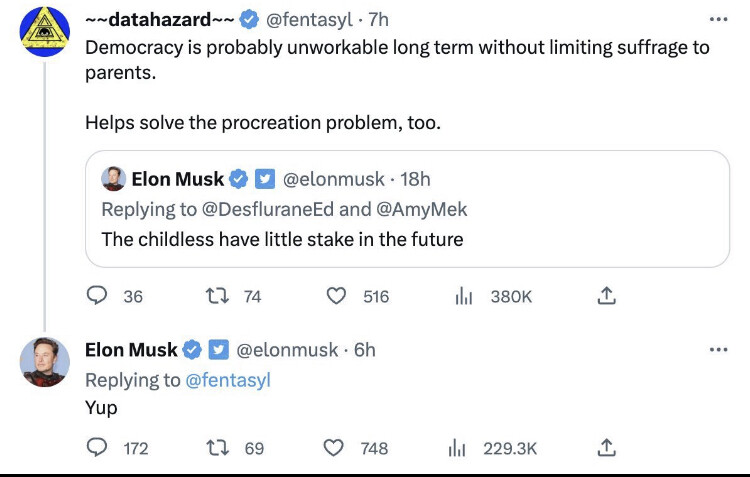Open the ~~datahazard~~ display name
Image resolution: width=750 pixels, height=477 pixels.
[159, 20]
